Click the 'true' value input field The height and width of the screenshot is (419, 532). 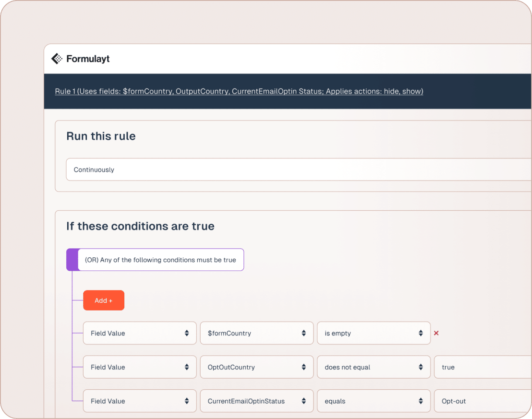point(482,367)
